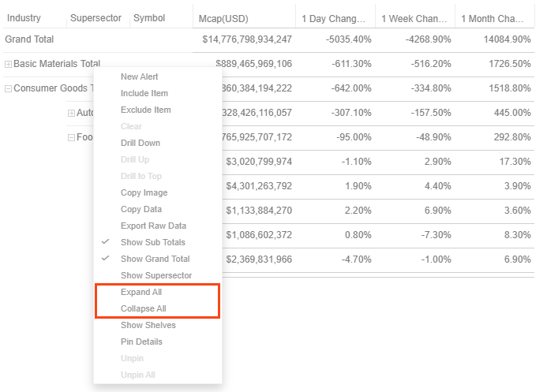This screenshot has height=392, width=547.
Task: Click Drill Down in context menu
Action: [x=140, y=143]
